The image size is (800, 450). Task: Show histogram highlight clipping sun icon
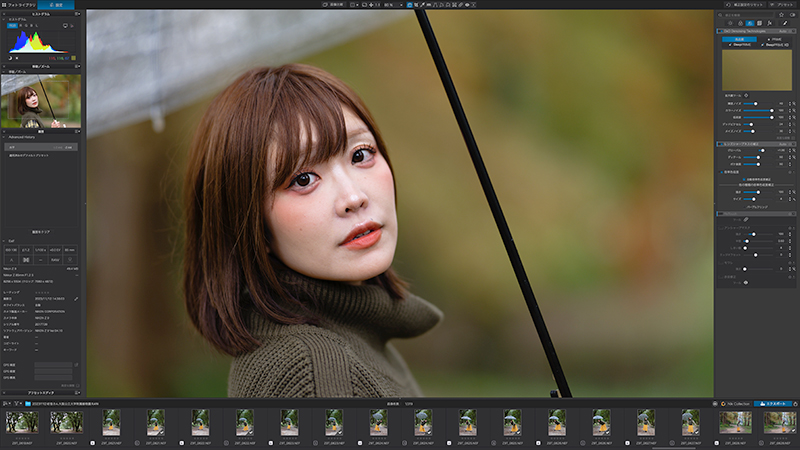[x=17, y=58]
